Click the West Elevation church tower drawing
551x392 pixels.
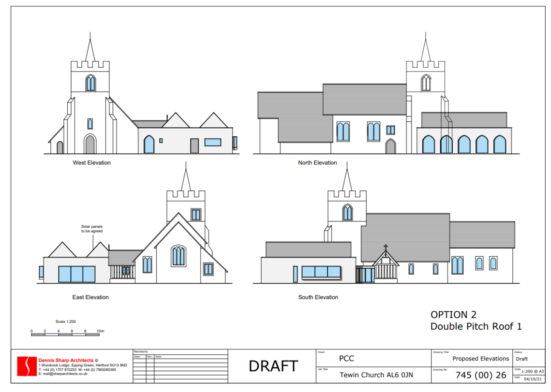(90, 93)
